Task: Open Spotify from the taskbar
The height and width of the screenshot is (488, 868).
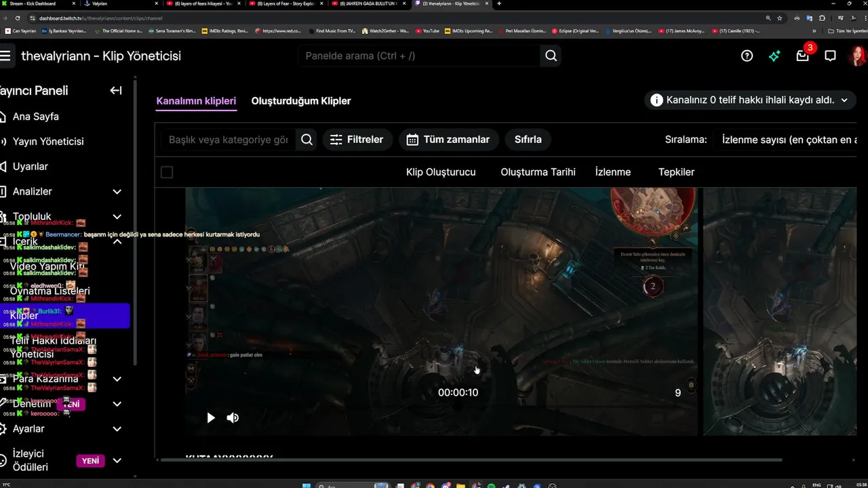Action: tap(492, 485)
